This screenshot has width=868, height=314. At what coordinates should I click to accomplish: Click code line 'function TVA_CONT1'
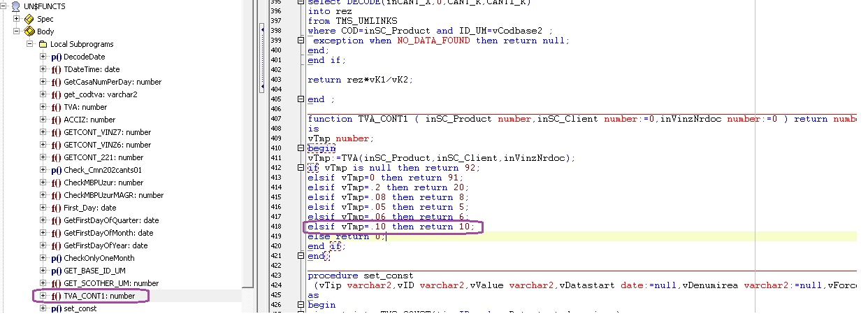581,119
